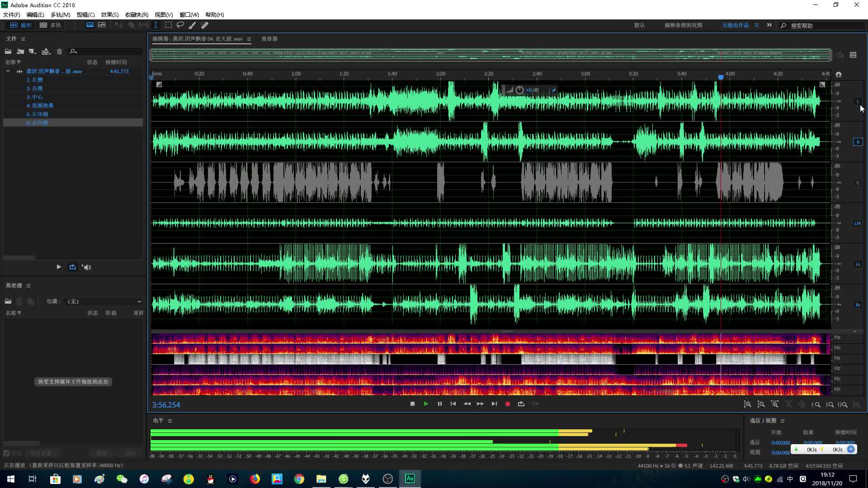Screen dimensions: 868x488
Task: Click the blue playhead marker on timeline
Action: 721,77
